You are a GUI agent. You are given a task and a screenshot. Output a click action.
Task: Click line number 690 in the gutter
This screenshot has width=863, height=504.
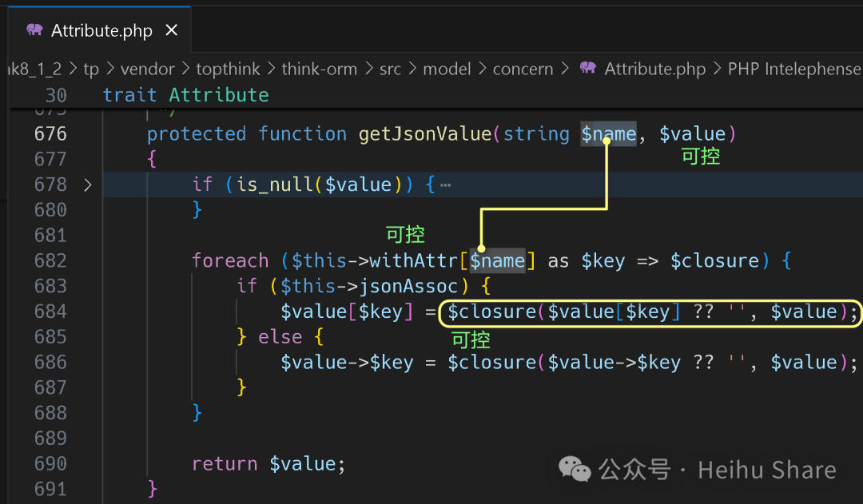tap(50, 464)
